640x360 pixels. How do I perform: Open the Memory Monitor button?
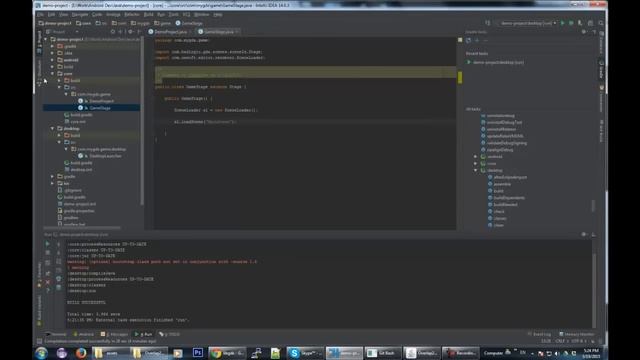(x=576, y=334)
